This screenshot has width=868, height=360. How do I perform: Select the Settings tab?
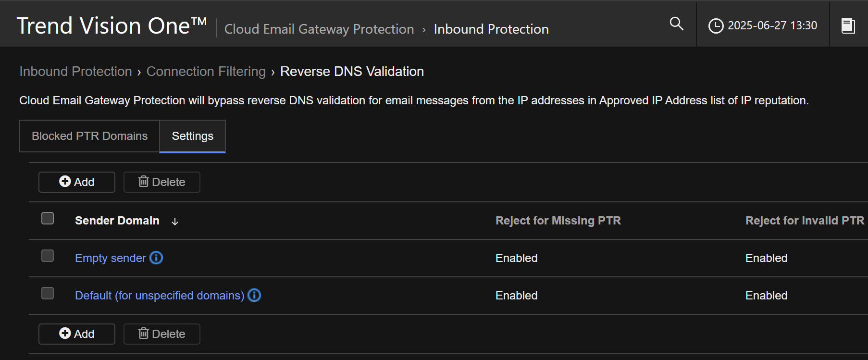pyautogui.click(x=192, y=136)
